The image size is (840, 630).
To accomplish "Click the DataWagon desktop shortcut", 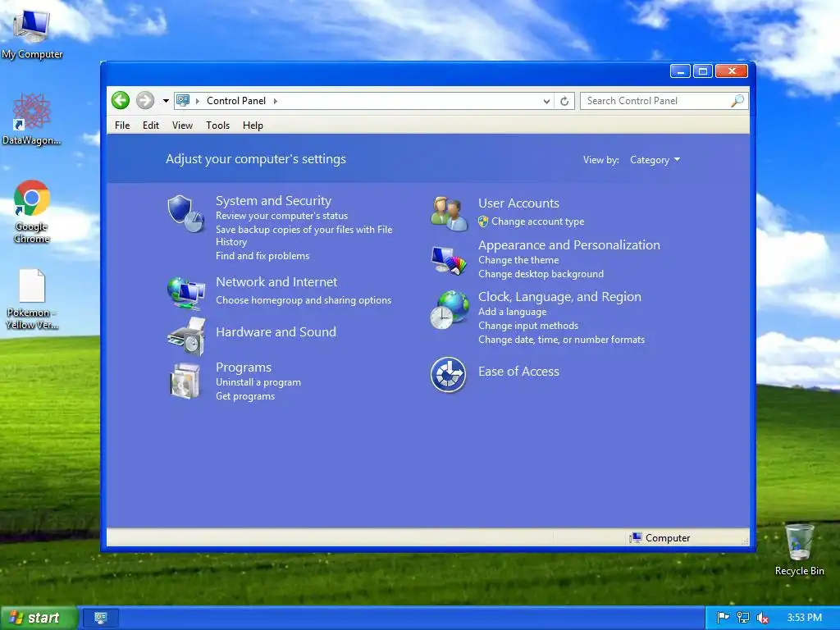I will click(31, 120).
